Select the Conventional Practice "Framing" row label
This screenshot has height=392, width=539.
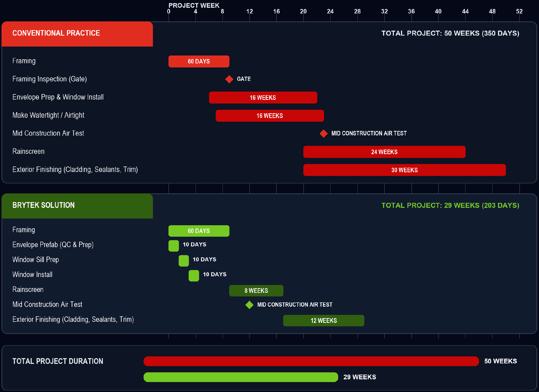(24, 61)
